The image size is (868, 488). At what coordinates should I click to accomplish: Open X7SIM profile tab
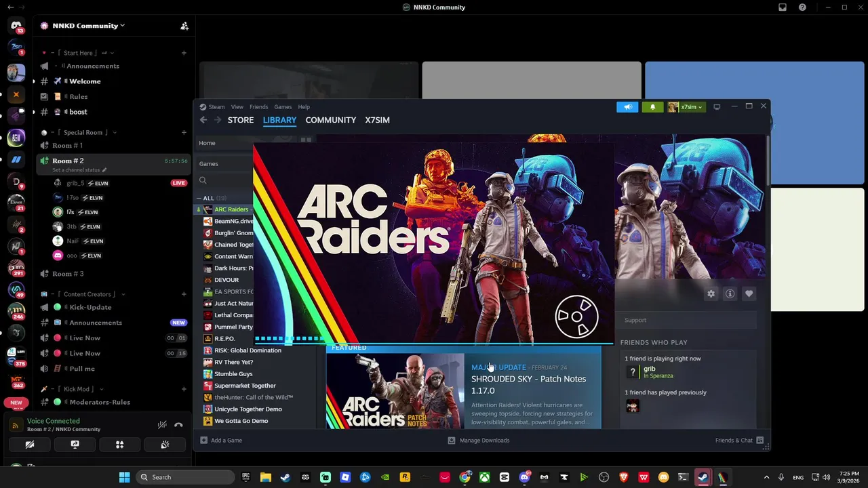tap(377, 120)
